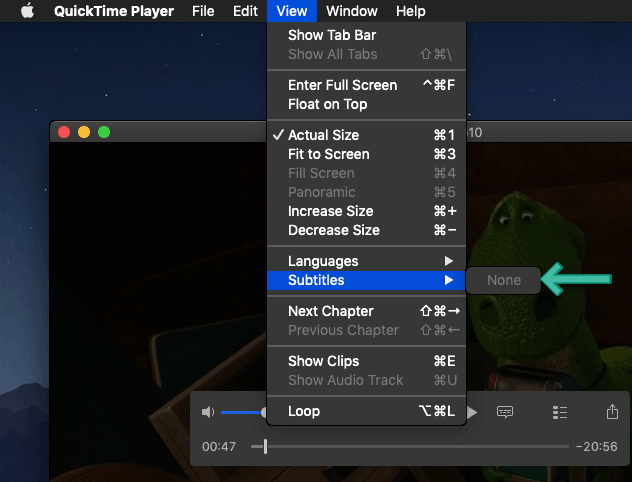Open subtitles speech-bubble icon in controls
The width and height of the screenshot is (632, 482).
[505, 412]
